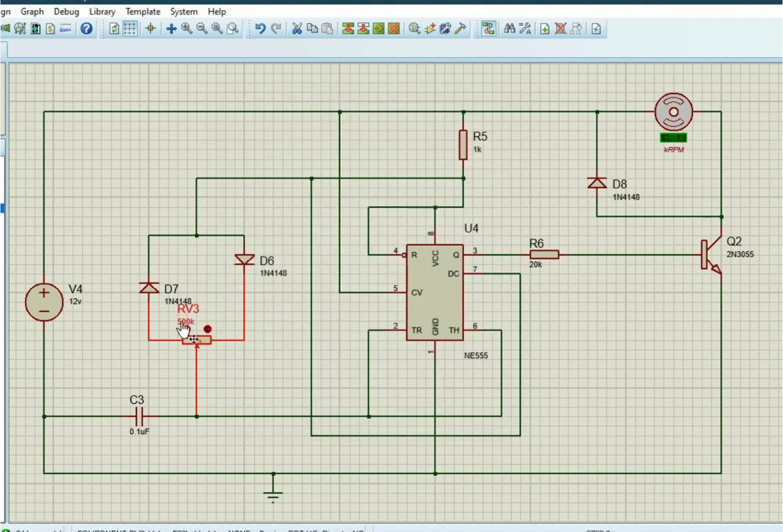The height and width of the screenshot is (532, 783).
Task: Open the Template menu
Action: tap(143, 11)
